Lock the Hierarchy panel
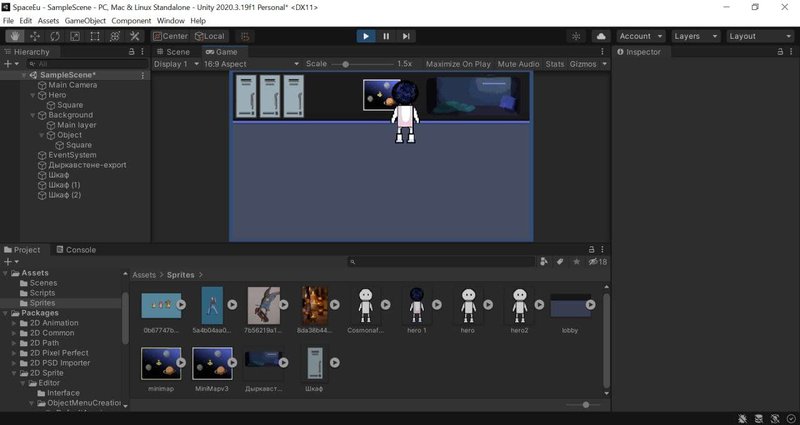Image resolution: width=800 pixels, height=425 pixels. pos(131,52)
